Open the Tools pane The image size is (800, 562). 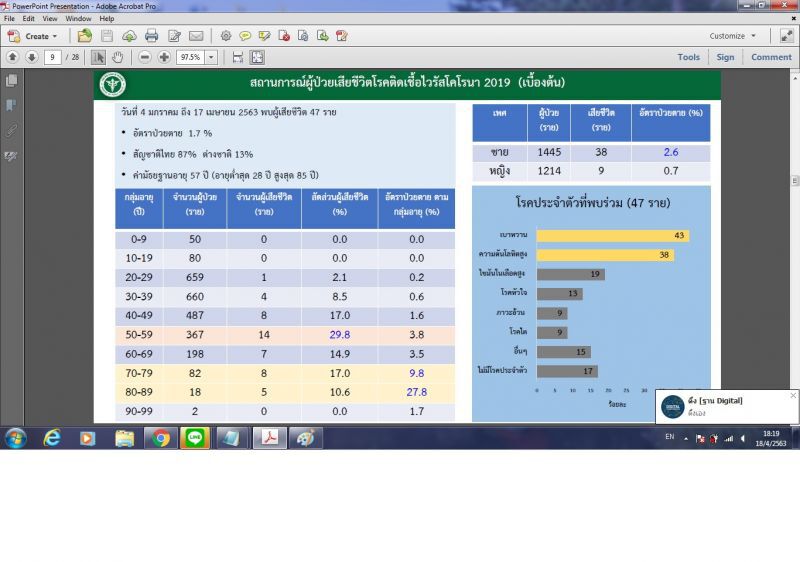[x=688, y=57]
